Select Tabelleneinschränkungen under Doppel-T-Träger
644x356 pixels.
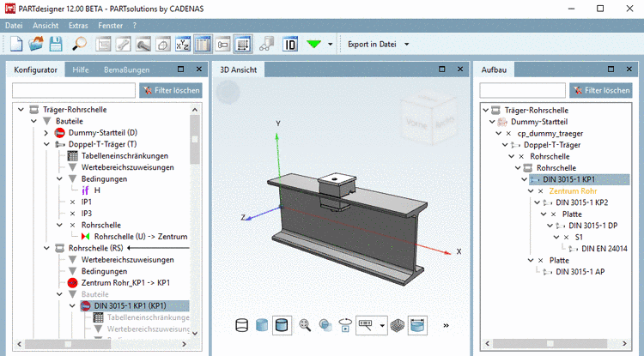(125, 156)
